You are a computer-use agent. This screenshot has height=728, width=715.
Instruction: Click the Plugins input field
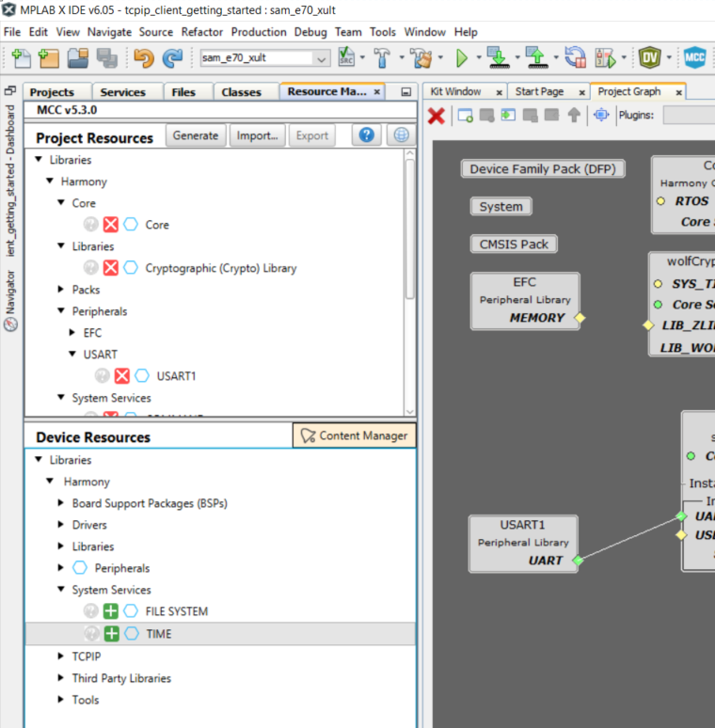coord(689,115)
